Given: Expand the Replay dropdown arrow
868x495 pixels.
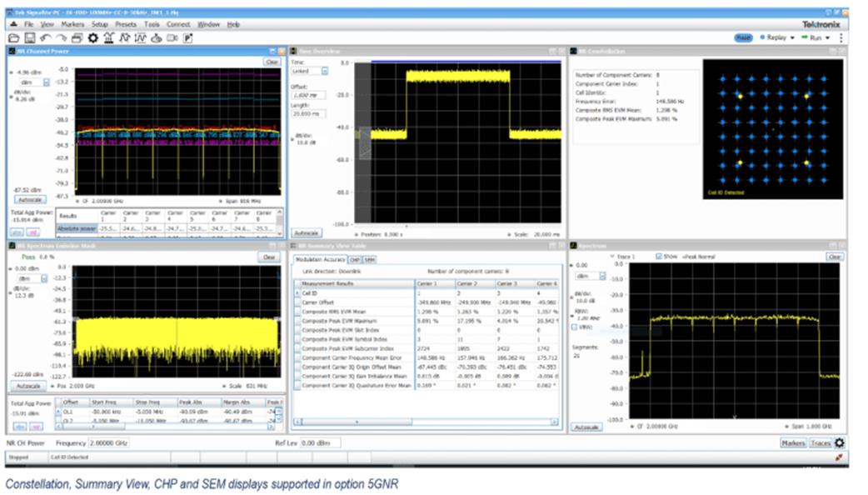Looking at the screenshot, I should [791, 38].
